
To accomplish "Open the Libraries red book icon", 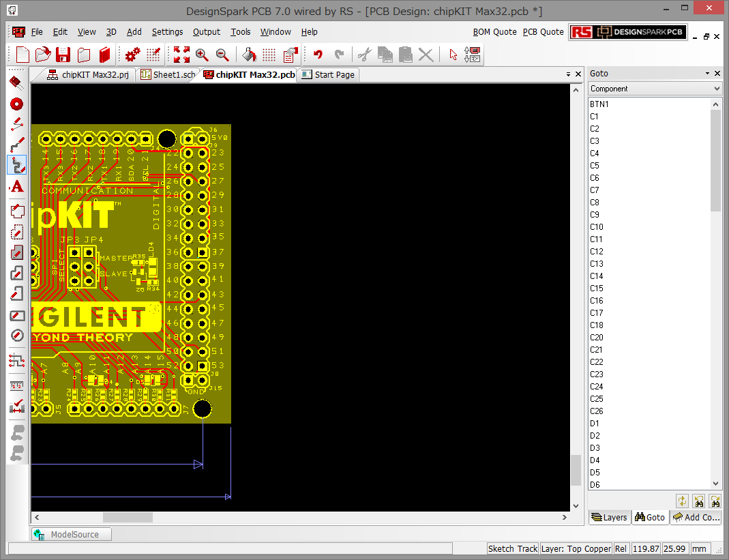I will coord(104,55).
